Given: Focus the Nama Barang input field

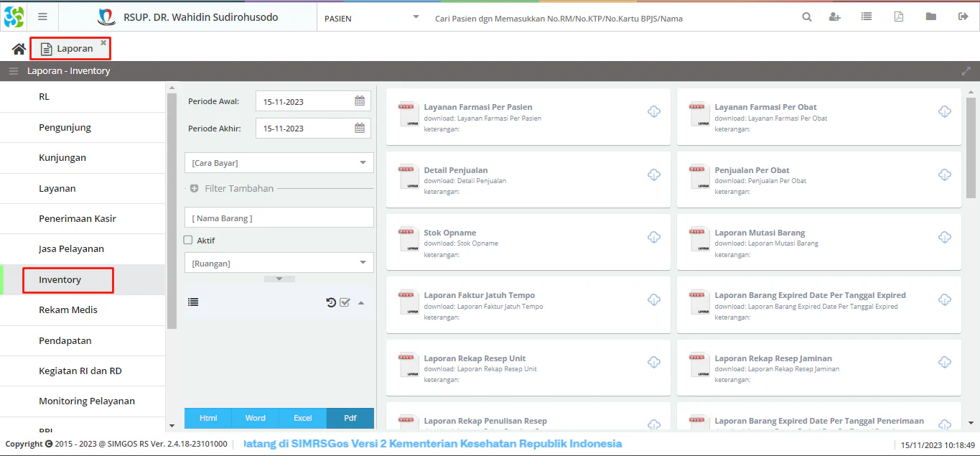Looking at the screenshot, I should click(279, 218).
